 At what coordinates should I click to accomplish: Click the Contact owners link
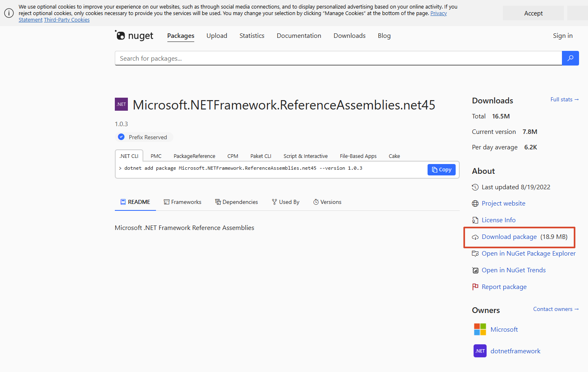[x=556, y=309]
